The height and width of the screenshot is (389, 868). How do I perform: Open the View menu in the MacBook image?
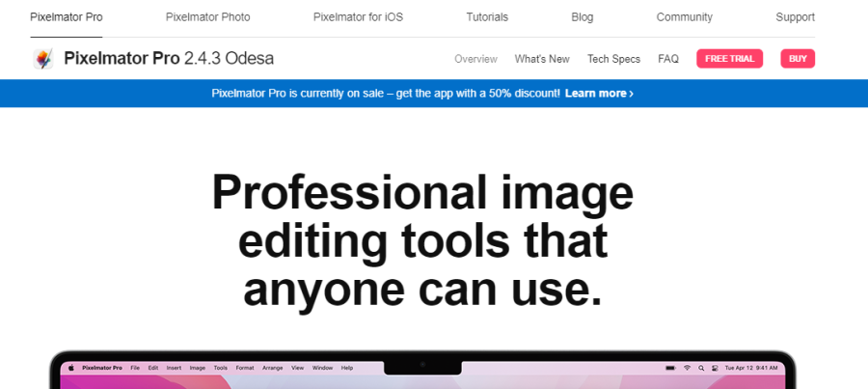click(298, 368)
